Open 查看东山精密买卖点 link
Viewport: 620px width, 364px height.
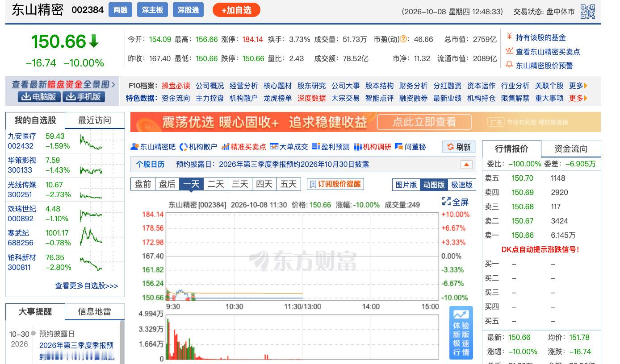(548, 52)
